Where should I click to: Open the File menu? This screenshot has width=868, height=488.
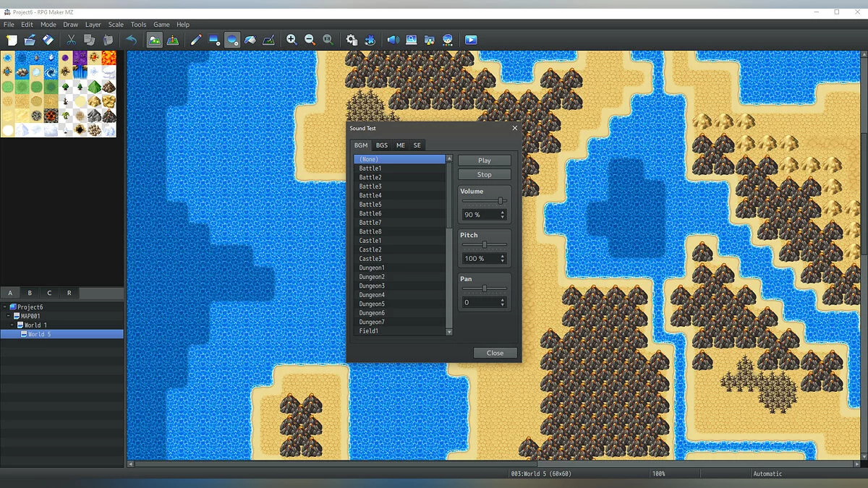click(x=9, y=25)
